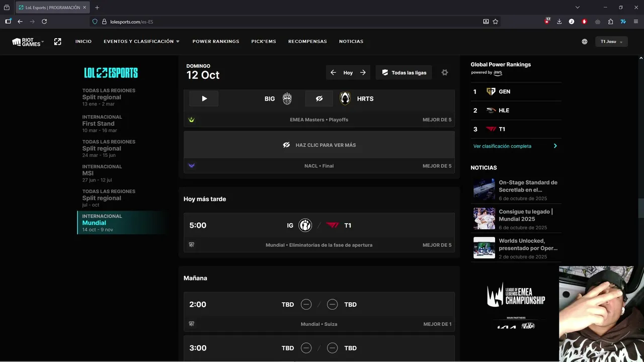The image size is (644, 362).
Task: Go to next day arrow
Action: 363,72
